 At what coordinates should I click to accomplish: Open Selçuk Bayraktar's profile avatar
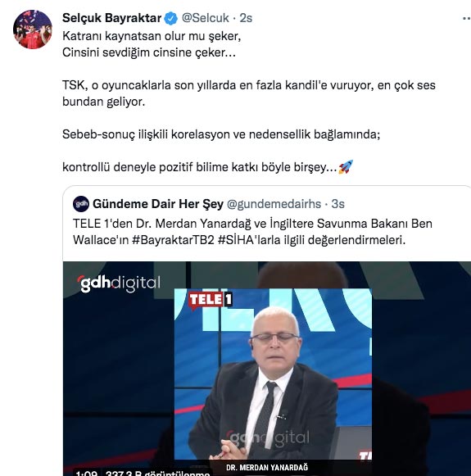tap(33, 29)
